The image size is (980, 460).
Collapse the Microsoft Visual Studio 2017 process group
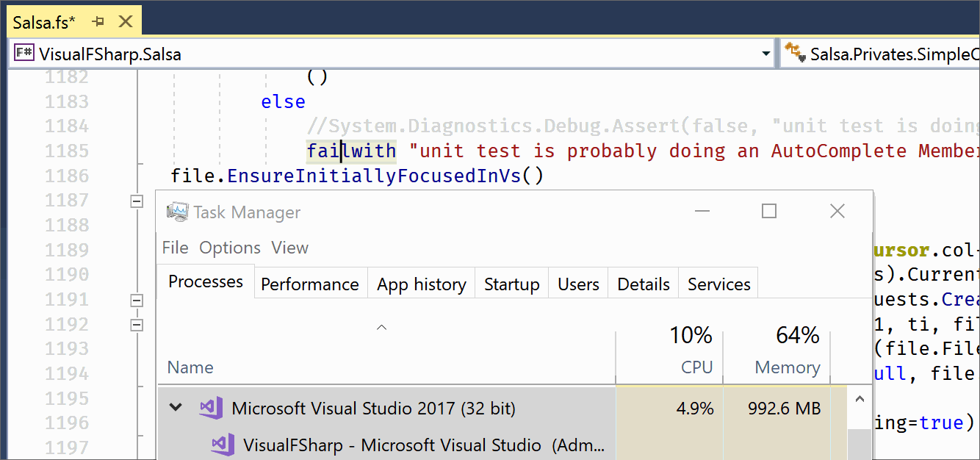(x=175, y=409)
